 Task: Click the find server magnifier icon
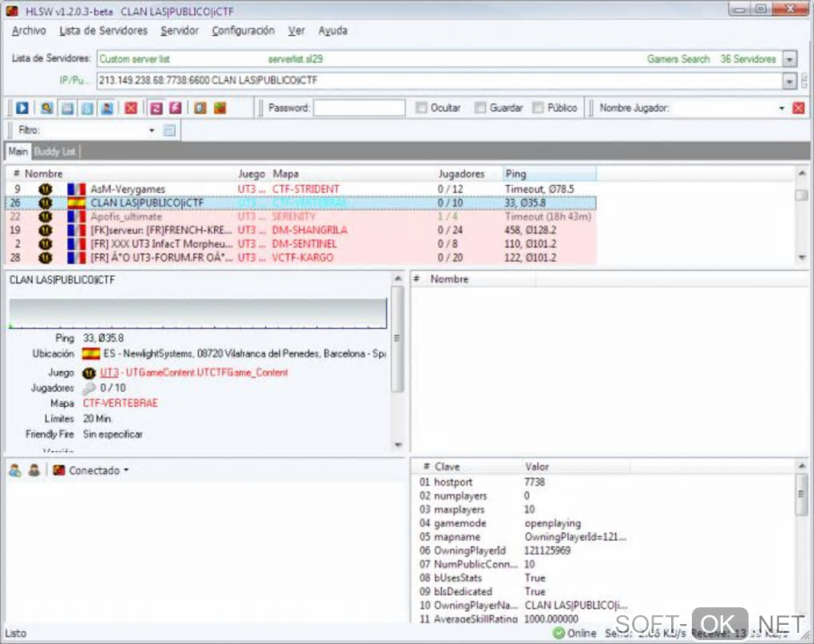coord(47,108)
